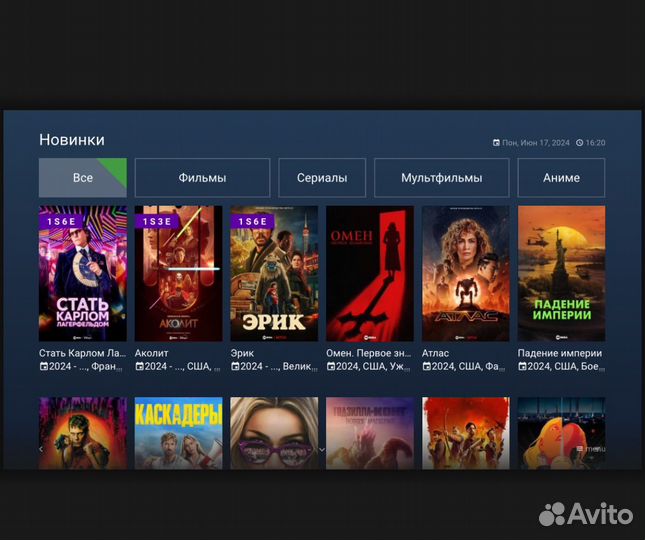Click calendar icon under Стать Карлом Лагерфельдом

44,366
